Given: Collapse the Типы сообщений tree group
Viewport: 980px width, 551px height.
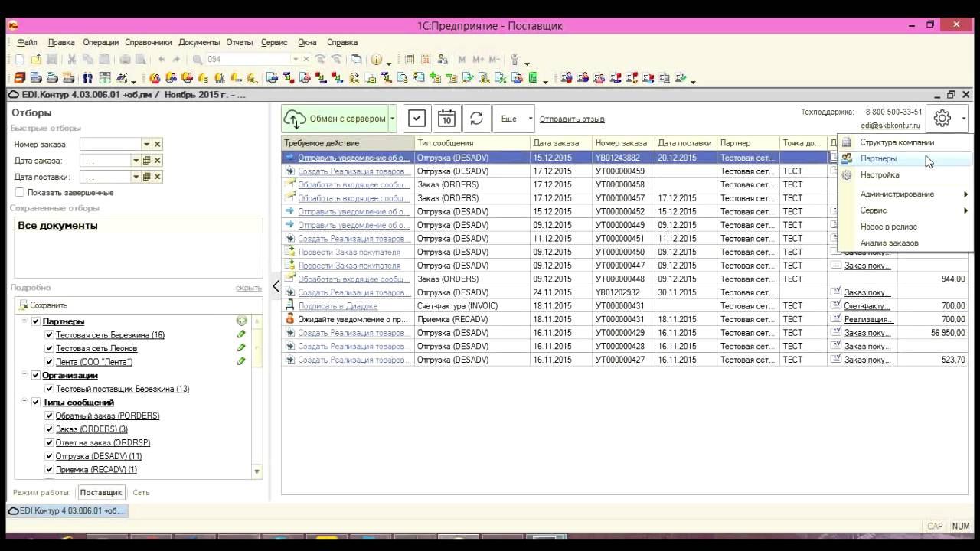Looking at the screenshot, I should (25, 402).
